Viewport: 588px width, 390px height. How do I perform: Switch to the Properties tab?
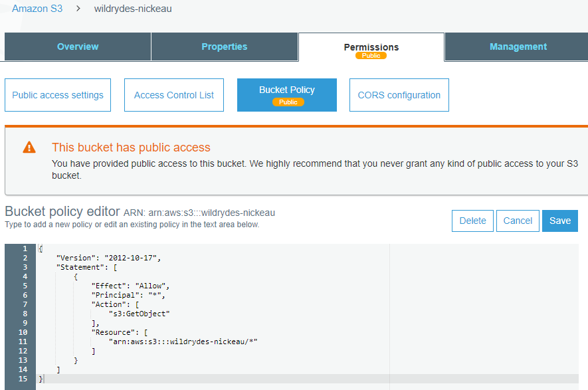[225, 47]
